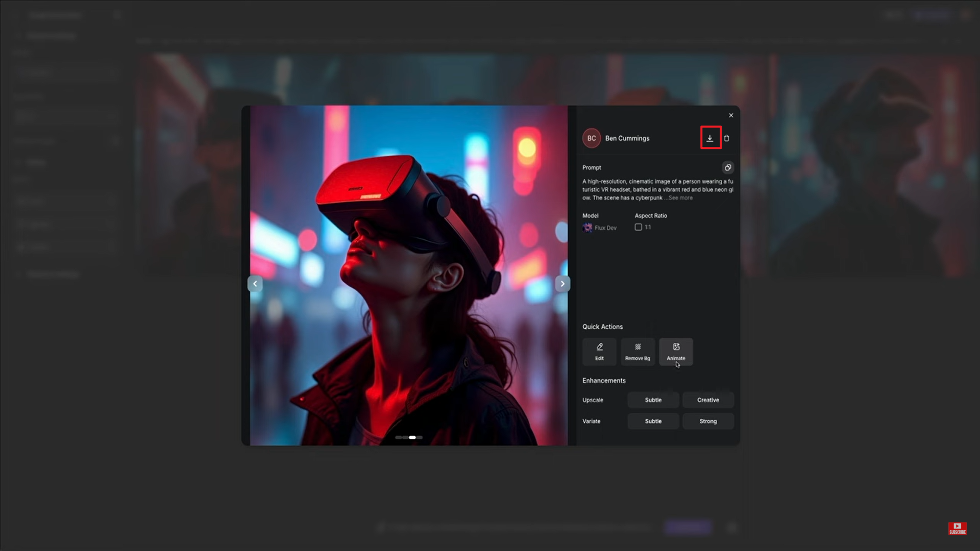This screenshot has height=551, width=980.
Task: Apply Subtle variation
Action: click(653, 421)
